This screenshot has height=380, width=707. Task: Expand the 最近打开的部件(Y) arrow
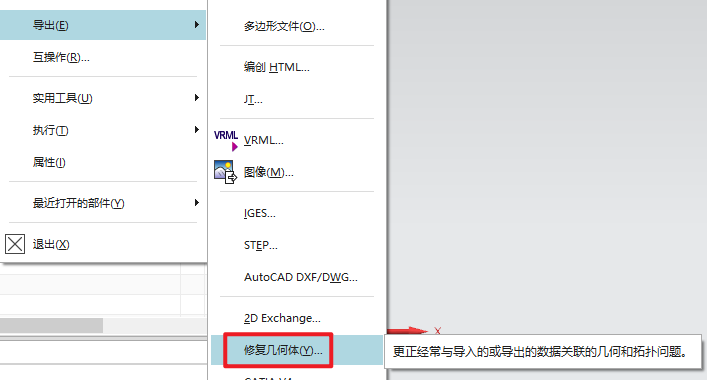click(x=197, y=203)
